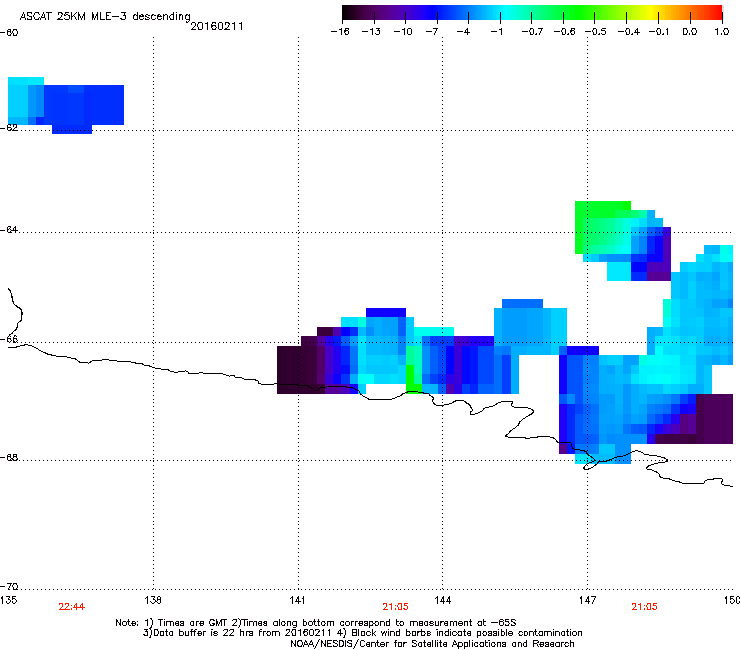Click the red 21:05 time label near 144

(395, 607)
